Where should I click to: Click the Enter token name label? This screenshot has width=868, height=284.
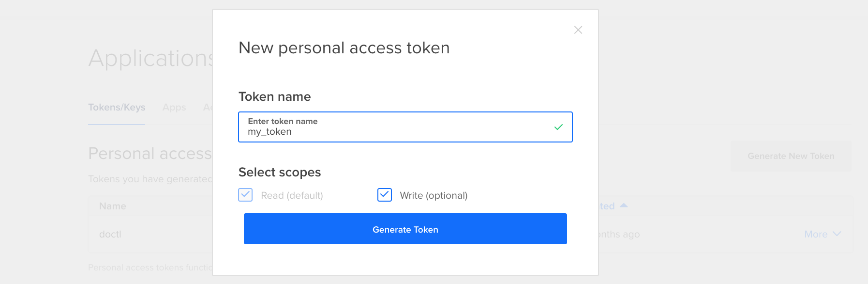pos(283,121)
